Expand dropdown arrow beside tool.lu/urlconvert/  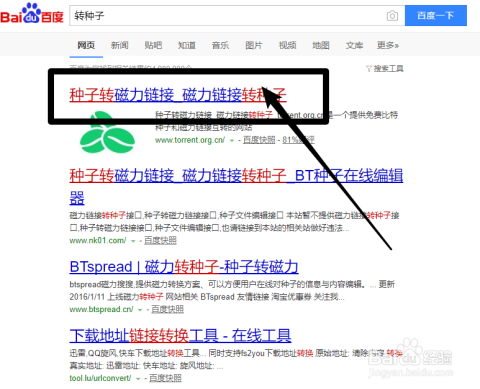[x=138, y=379]
